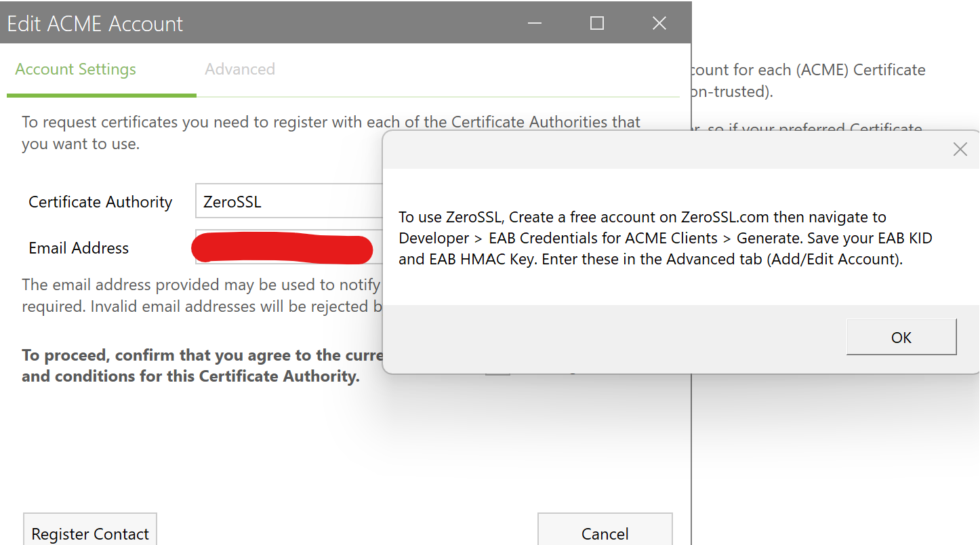
Task: Click the "Certificate Authority" field label
Action: point(100,202)
